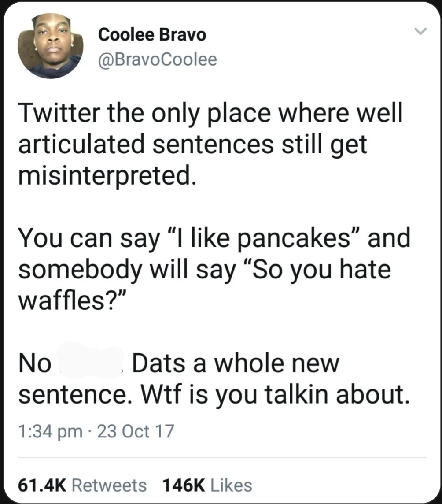The width and height of the screenshot is (442, 504).
Task: Click Coolee Bravo's profile avatar
Action: 50,46
